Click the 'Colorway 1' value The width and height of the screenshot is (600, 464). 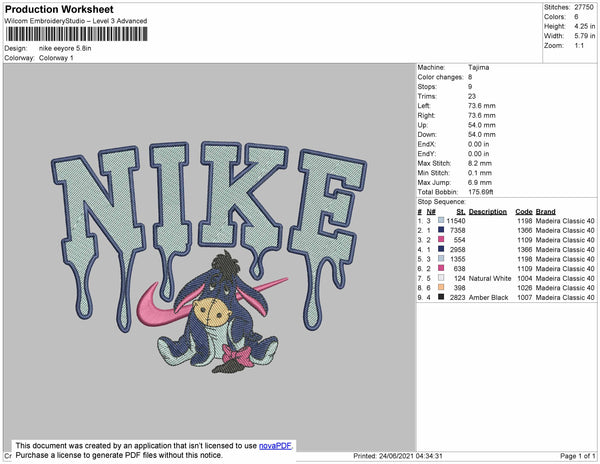56,58
